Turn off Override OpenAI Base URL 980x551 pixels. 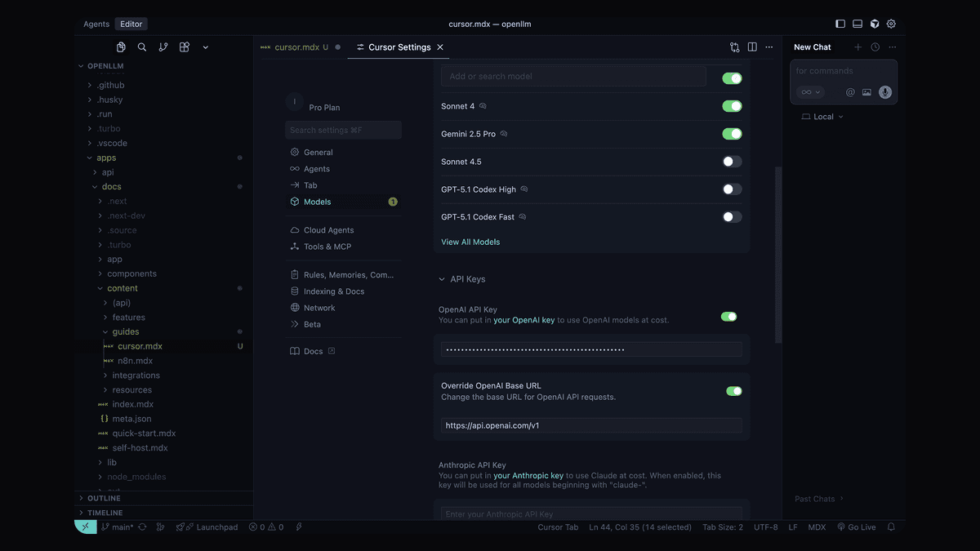click(734, 390)
